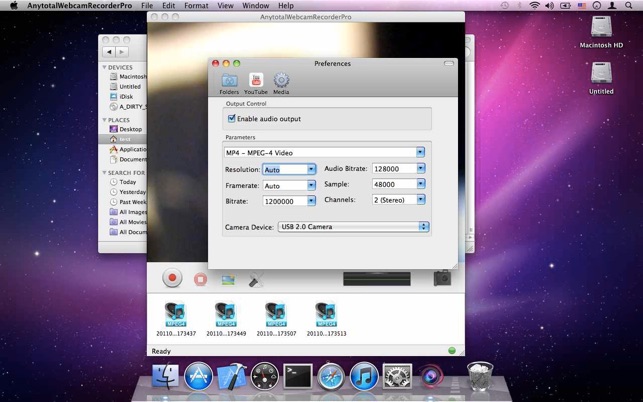This screenshot has width=643, height=402.
Task: Stop recording with the stop button
Action: pos(200,279)
